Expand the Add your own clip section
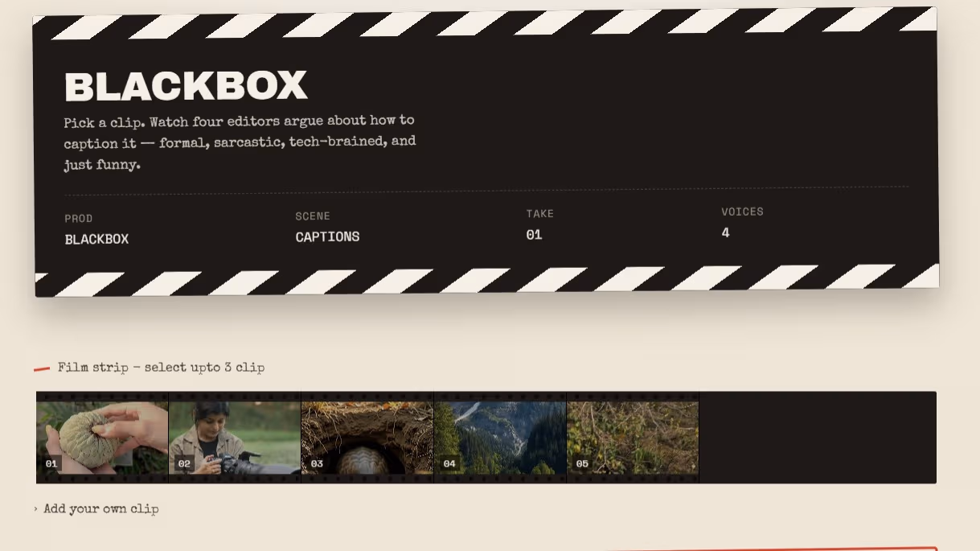The image size is (980, 551). (96, 508)
